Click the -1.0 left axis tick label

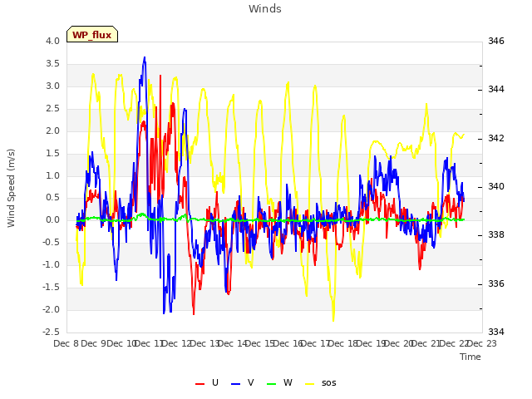pyautogui.click(x=51, y=264)
